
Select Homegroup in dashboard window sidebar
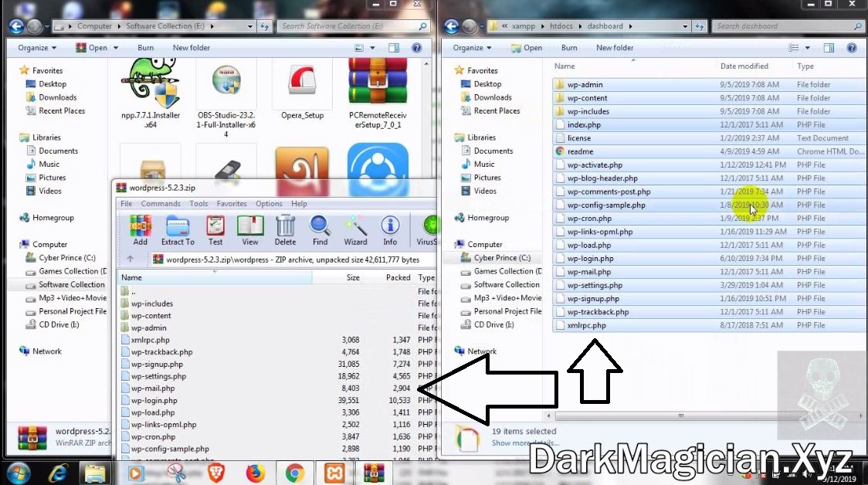488,218
